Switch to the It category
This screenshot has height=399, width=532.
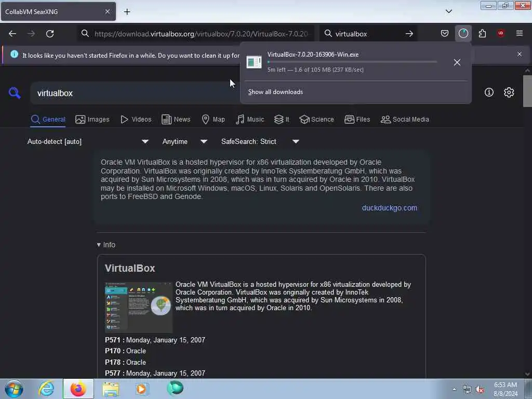(282, 119)
